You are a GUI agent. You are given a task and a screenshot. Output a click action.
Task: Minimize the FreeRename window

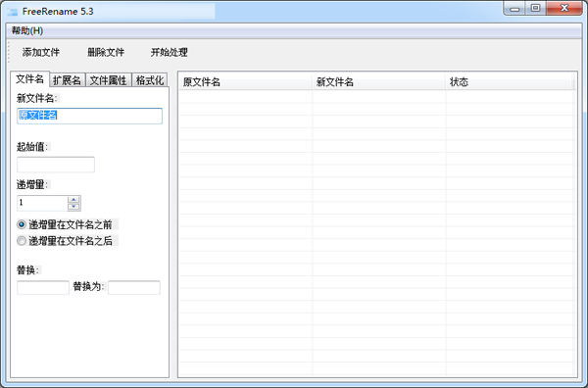click(x=514, y=8)
